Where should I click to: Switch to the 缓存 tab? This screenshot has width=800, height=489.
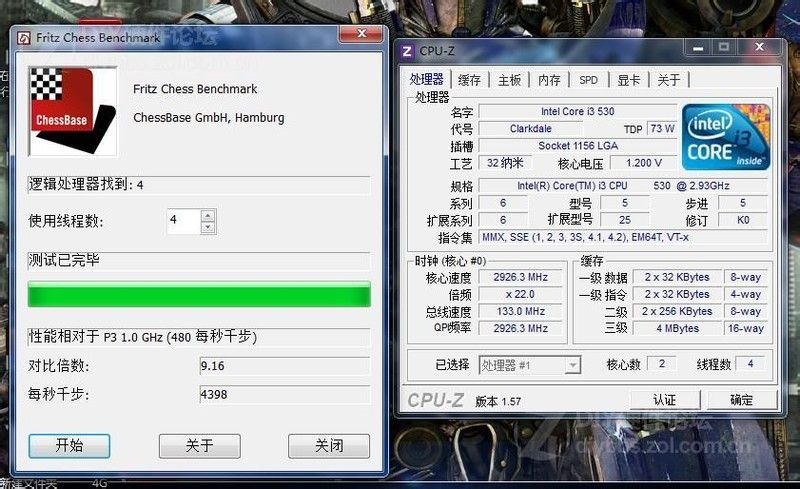(x=469, y=80)
